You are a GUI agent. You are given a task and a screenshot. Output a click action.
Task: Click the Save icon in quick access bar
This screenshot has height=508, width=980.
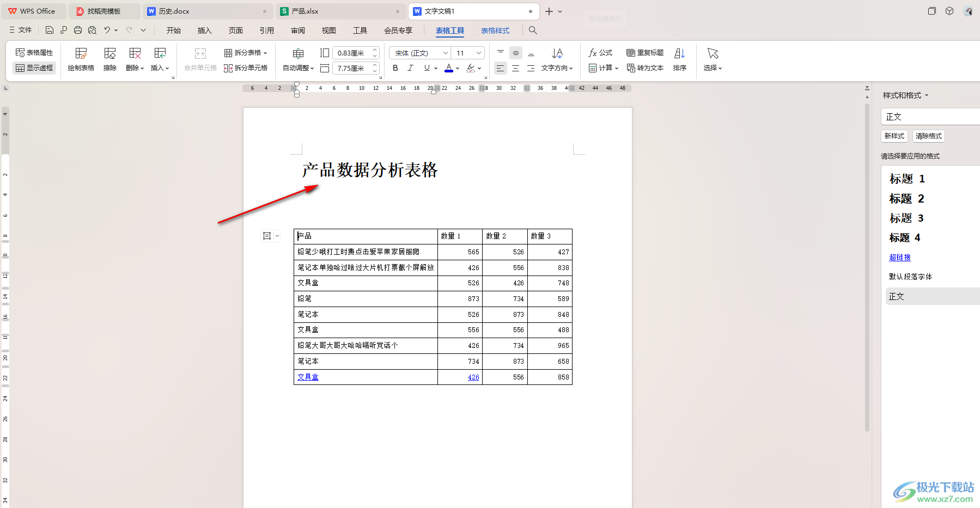point(50,30)
